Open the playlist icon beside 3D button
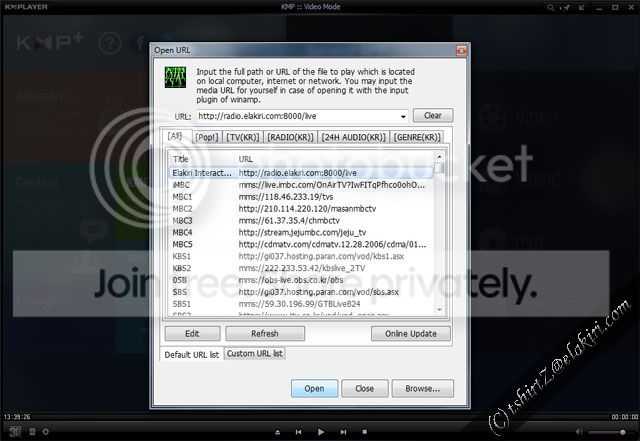The image size is (640, 441). (33, 432)
